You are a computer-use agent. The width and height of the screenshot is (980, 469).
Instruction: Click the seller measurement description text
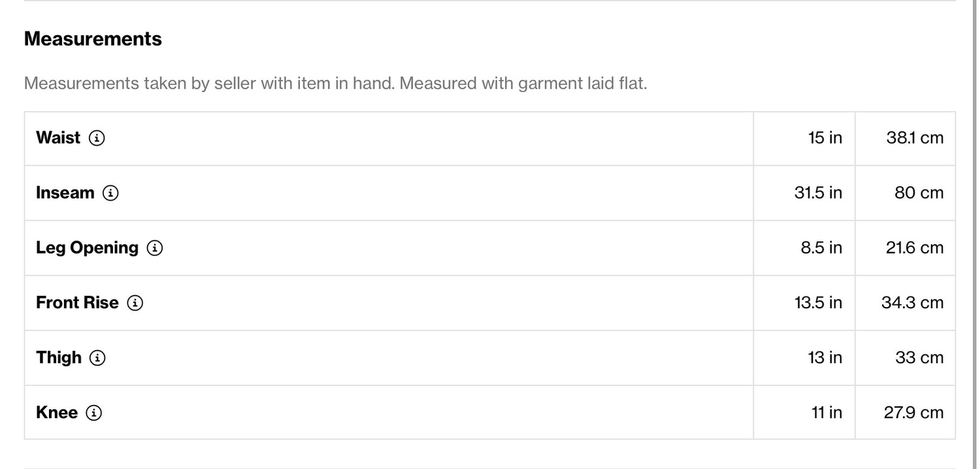[x=335, y=84]
